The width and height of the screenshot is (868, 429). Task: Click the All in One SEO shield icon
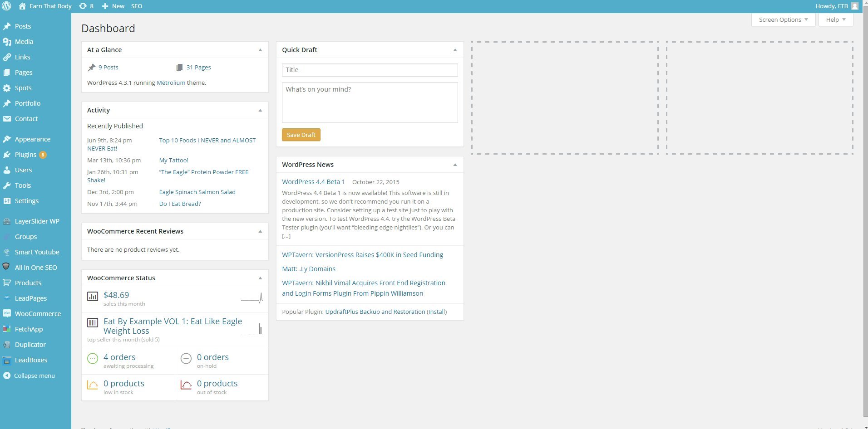click(x=6, y=267)
